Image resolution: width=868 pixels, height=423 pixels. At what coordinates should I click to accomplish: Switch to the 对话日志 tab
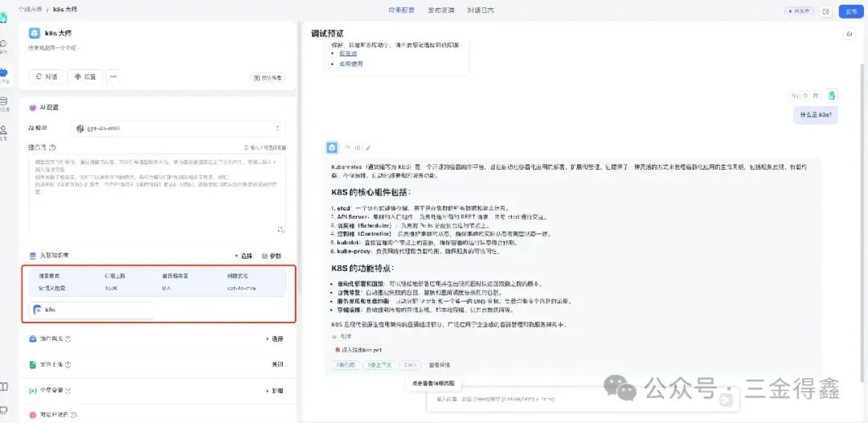coord(481,10)
